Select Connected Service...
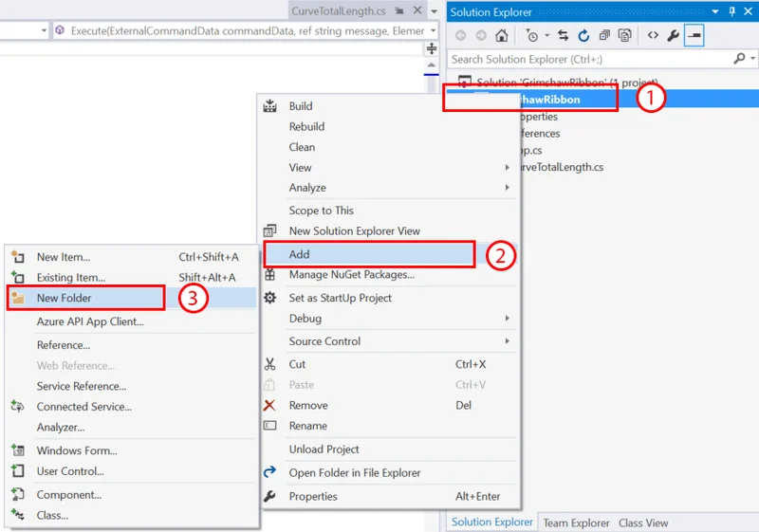Image resolution: width=759 pixels, height=532 pixels. pyautogui.click(x=131, y=407)
